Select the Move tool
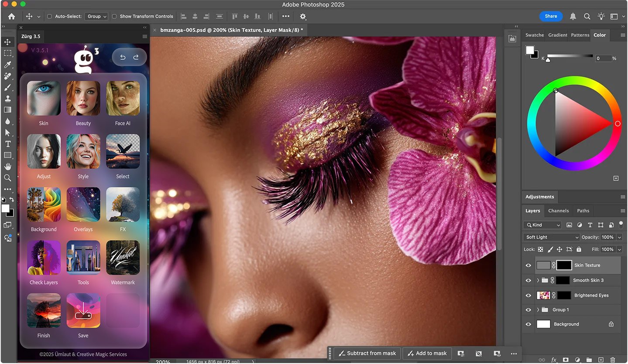The image size is (628, 364). point(7,42)
